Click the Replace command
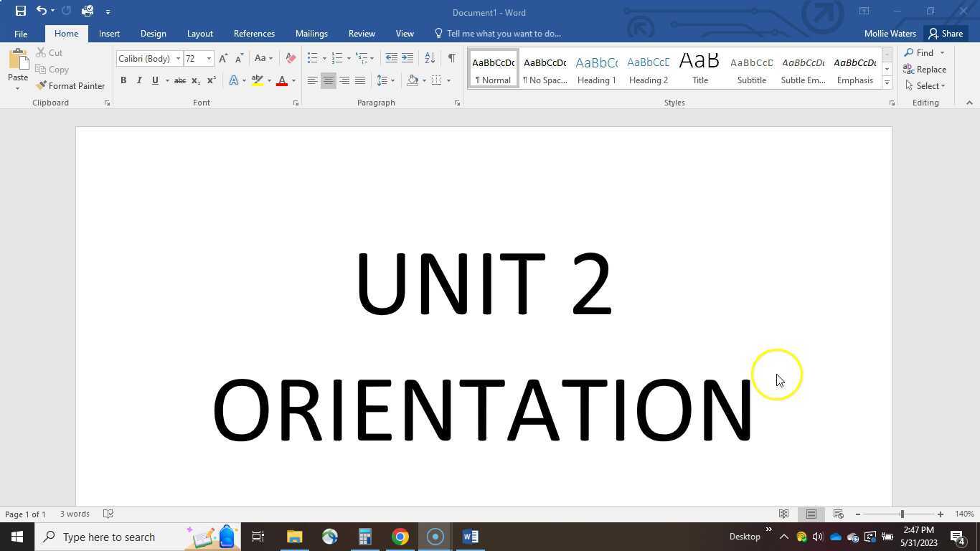 [x=930, y=69]
